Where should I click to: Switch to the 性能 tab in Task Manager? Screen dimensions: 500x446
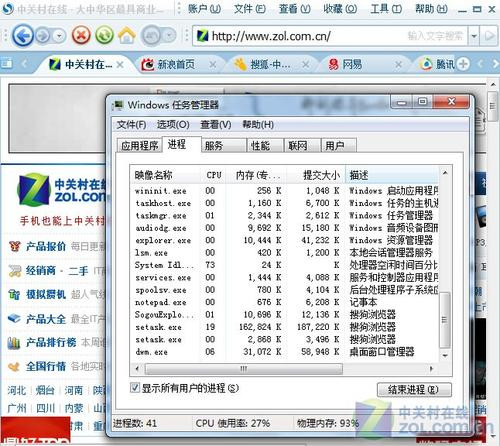(265, 146)
